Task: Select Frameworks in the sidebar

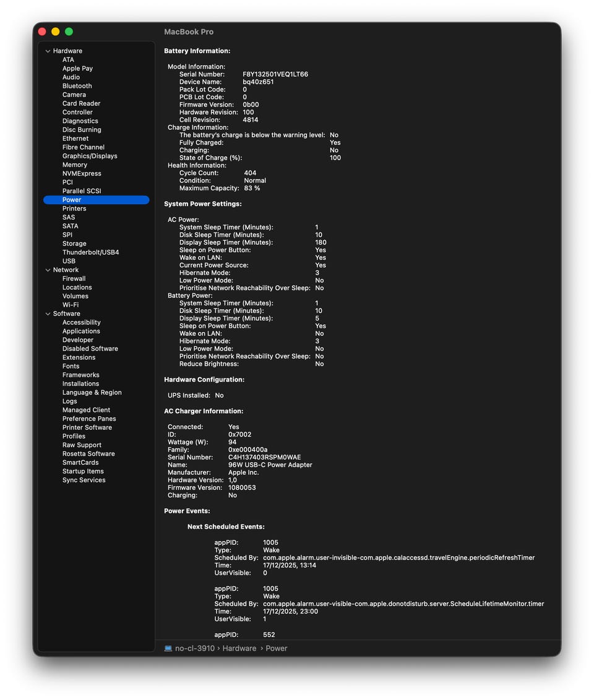Action: coord(81,375)
